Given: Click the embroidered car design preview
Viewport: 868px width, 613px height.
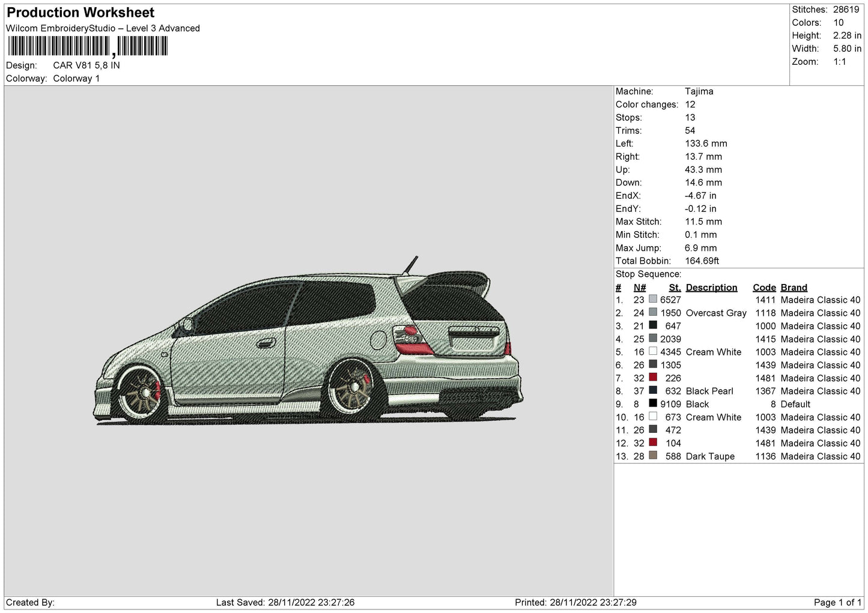Looking at the screenshot, I should 308,341.
